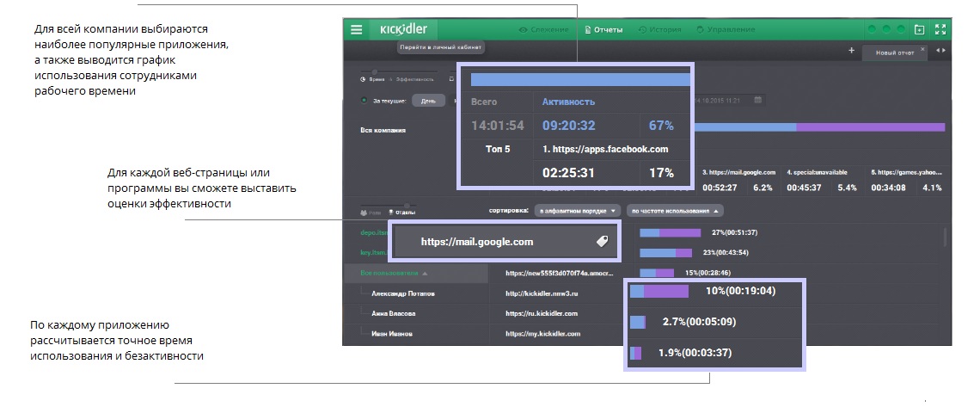Image resolution: width=980 pixels, height=407 pixels.
Task: Click the left tab-navigation arrow
Action: click(x=938, y=50)
